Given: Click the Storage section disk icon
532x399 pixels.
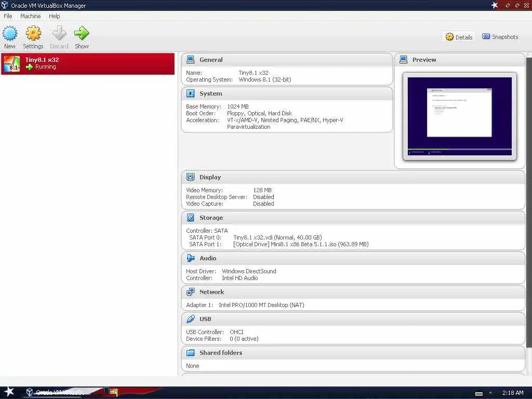Looking at the screenshot, I should (191, 218).
